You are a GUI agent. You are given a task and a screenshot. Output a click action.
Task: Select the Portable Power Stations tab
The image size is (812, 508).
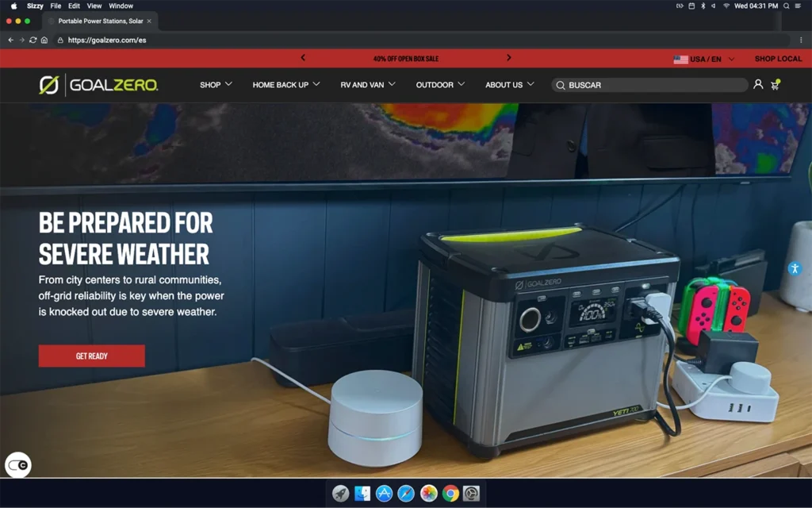(x=99, y=21)
